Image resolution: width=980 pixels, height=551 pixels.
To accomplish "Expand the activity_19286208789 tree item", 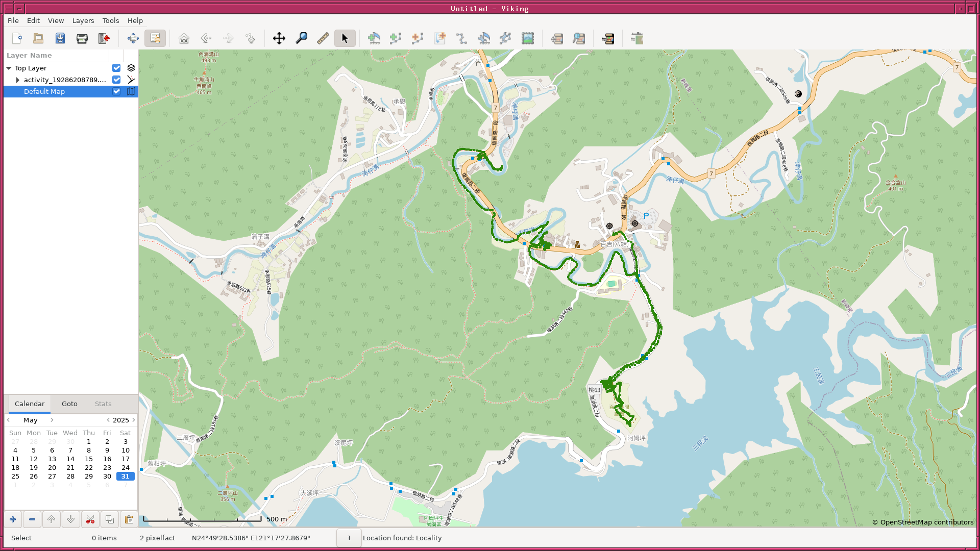I will [x=18, y=80].
